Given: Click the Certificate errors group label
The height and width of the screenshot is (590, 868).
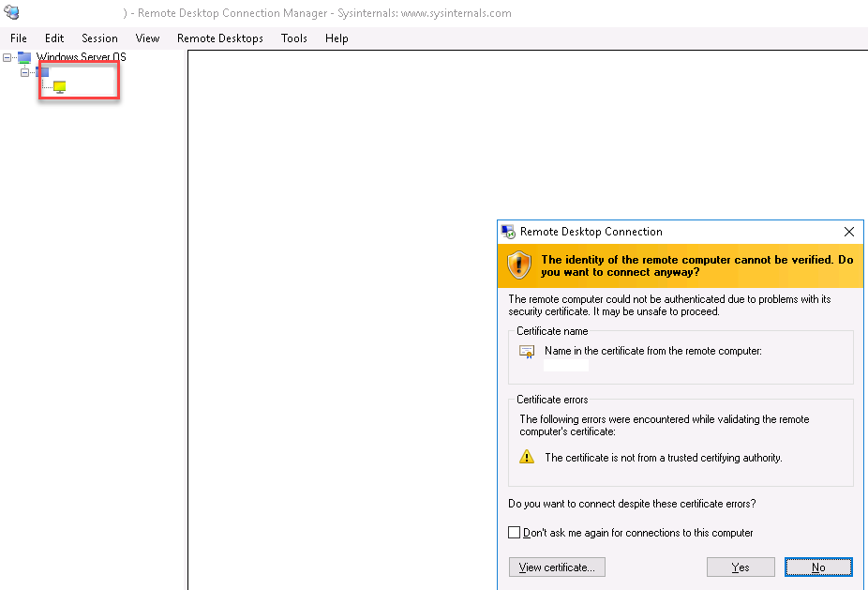Looking at the screenshot, I should pos(552,400).
